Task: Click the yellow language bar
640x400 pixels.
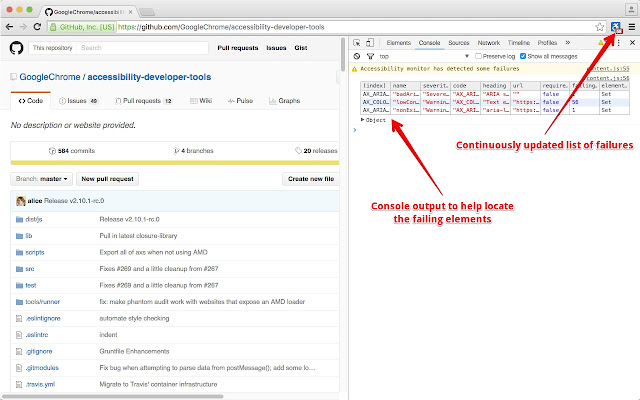Action: click(175, 163)
